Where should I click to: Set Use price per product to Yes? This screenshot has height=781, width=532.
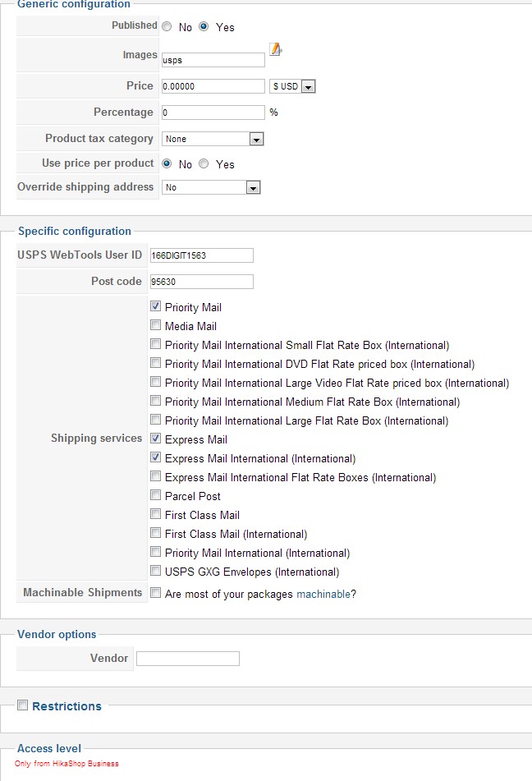204,164
